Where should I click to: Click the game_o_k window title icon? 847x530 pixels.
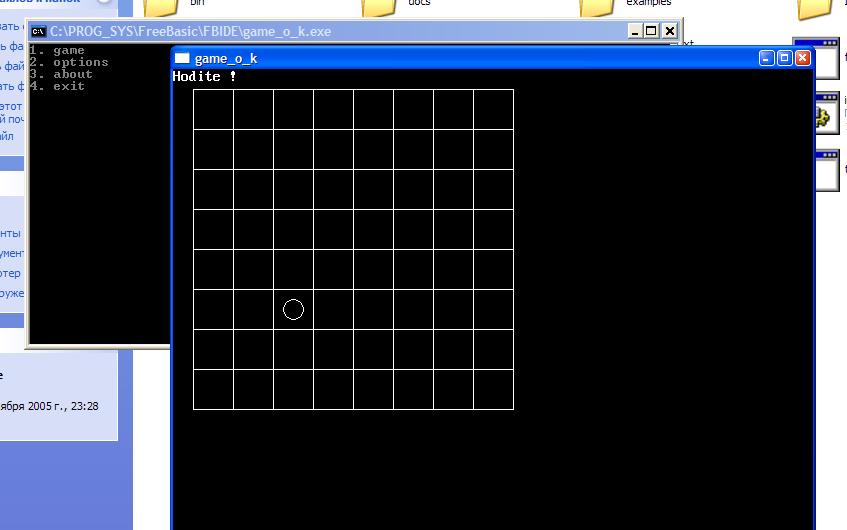pos(182,58)
